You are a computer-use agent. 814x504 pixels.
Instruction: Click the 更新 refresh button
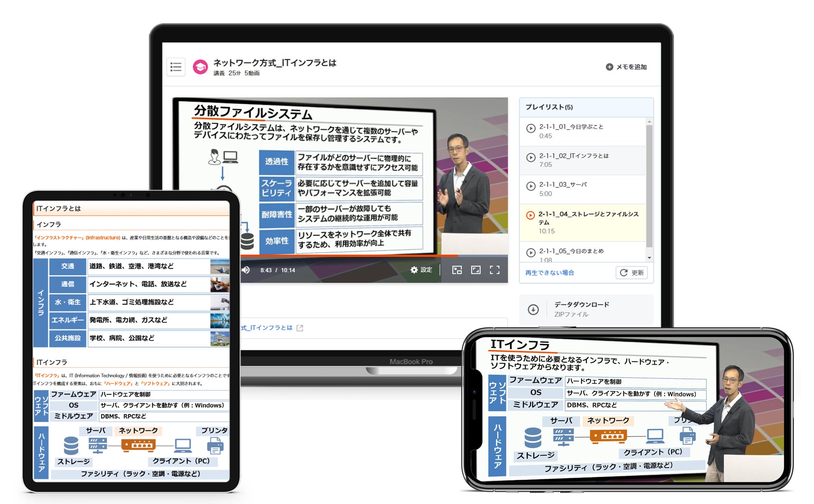click(632, 272)
